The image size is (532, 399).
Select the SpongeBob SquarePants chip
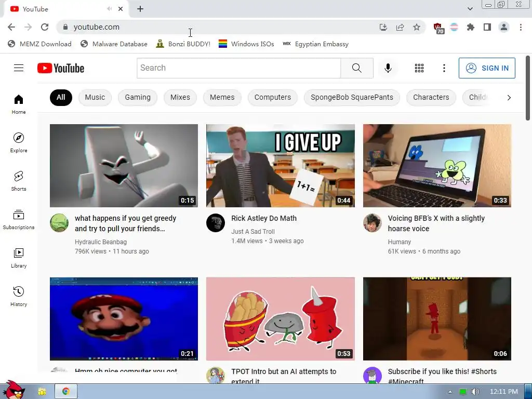pyautogui.click(x=352, y=97)
